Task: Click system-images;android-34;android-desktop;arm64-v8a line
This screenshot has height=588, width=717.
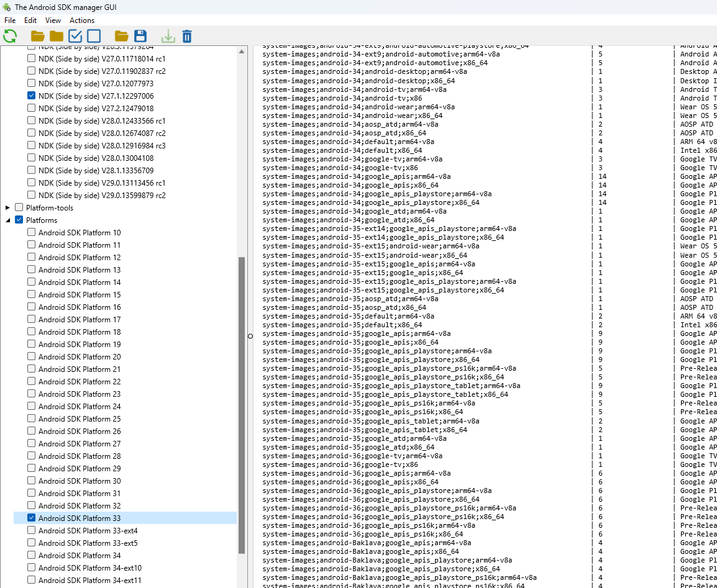Action: tap(365, 72)
